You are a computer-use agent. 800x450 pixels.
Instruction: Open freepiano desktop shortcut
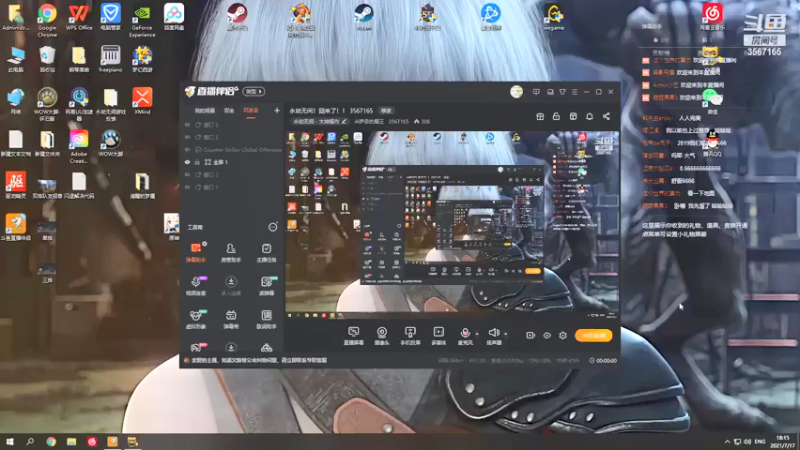(x=110, y=59)
